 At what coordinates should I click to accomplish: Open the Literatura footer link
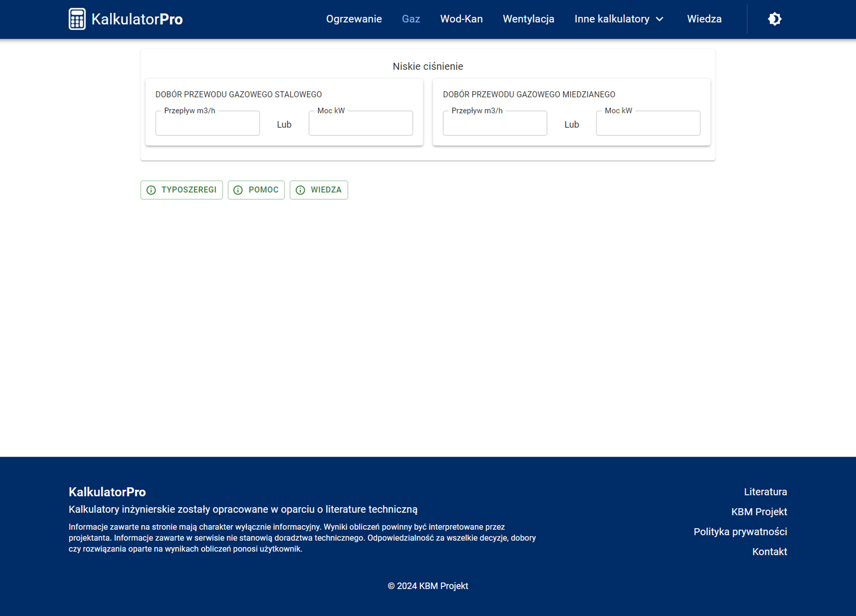point(766,492)
